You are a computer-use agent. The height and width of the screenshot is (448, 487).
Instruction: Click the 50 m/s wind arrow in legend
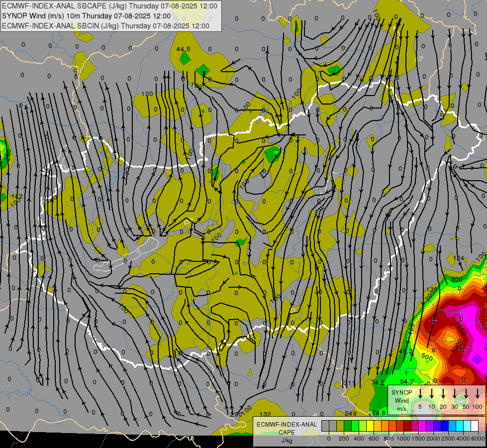click(x=466, y=394)
